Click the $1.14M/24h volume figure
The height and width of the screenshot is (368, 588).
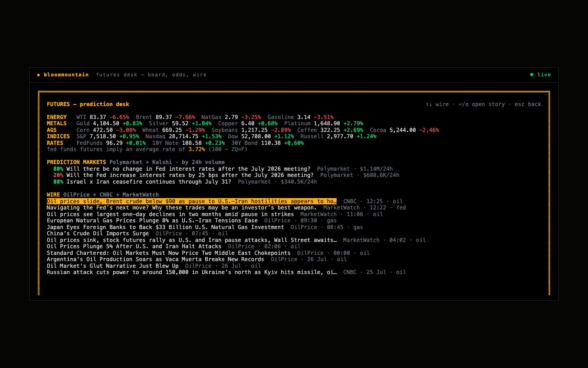coord(376,169)
